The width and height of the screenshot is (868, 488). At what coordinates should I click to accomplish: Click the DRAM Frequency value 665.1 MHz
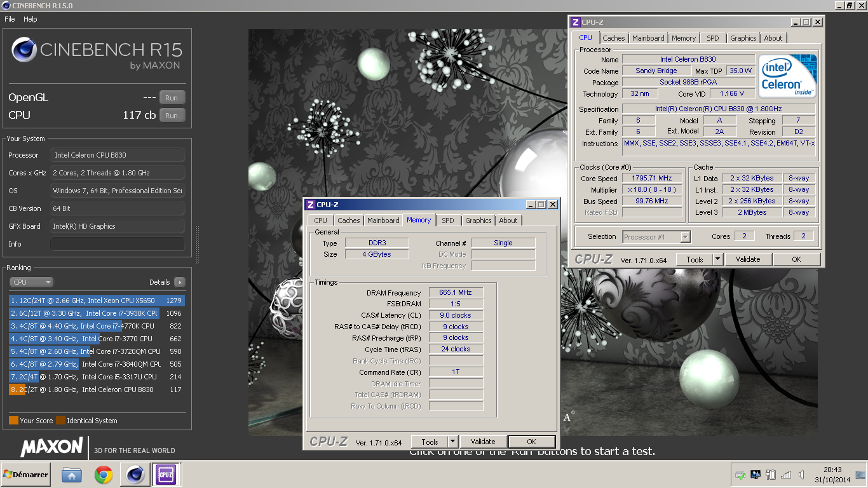click(456, 293)
